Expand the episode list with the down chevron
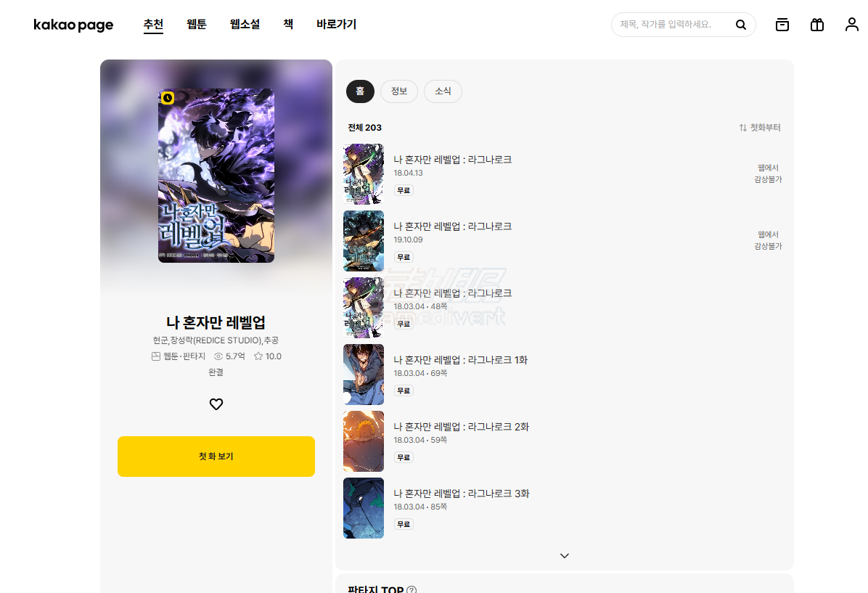The width and height of the screenshot is (868, 593). tap(564, 555)
